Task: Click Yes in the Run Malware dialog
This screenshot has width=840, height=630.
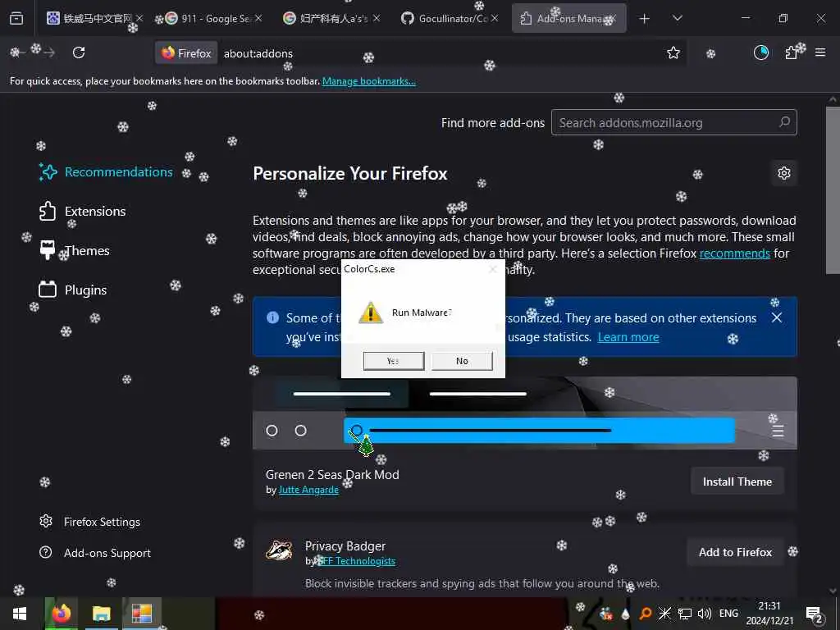Action: 394,361
